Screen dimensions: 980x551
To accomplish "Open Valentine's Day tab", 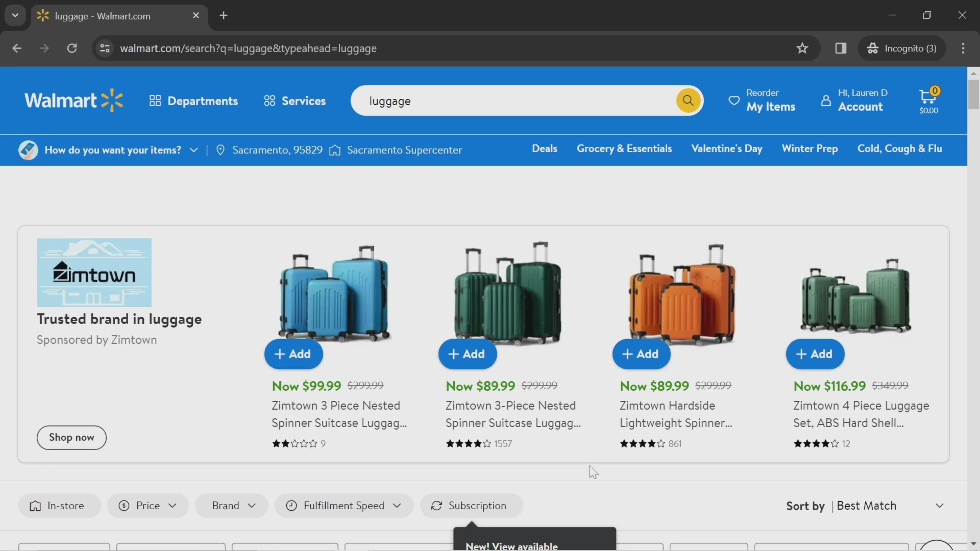I will 727,148.
